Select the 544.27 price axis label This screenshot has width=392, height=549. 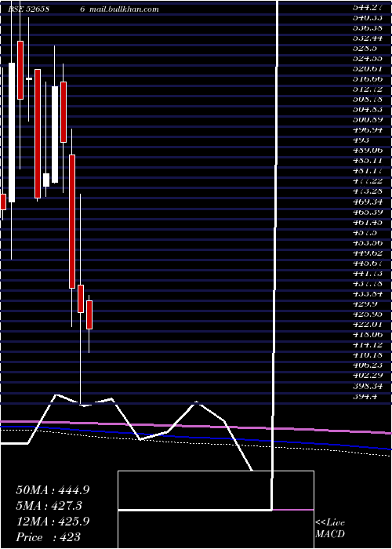[x=367, y=6]
